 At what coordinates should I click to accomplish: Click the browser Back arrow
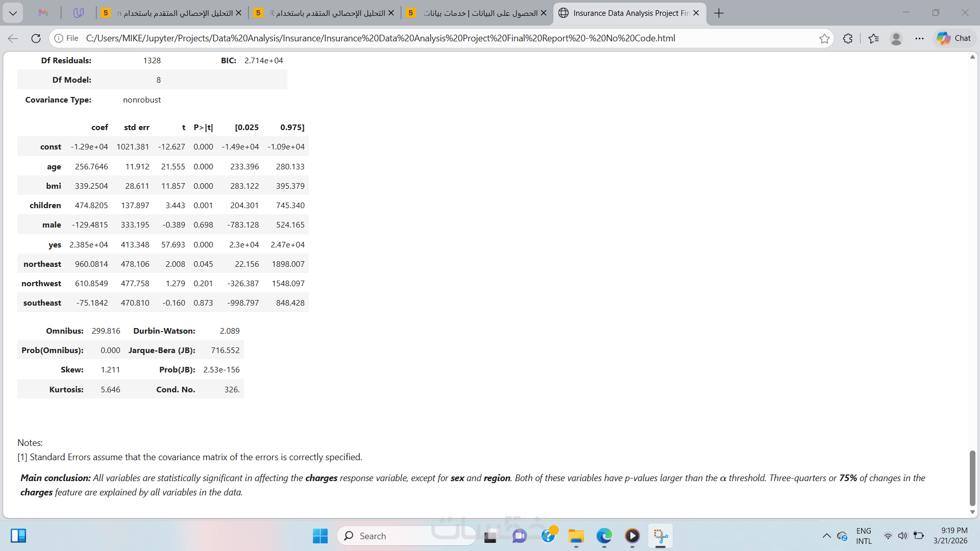[13, 38]
